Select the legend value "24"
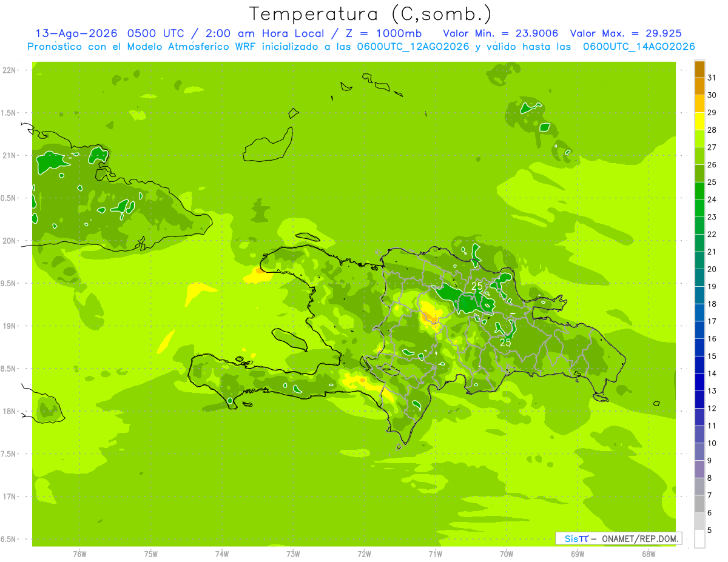728x562 pixels. (x=712, y=199)
